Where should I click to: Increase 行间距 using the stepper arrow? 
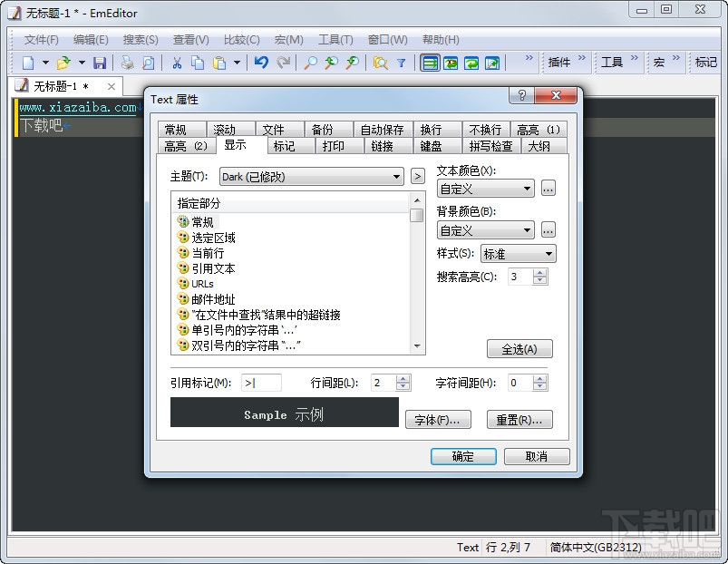pos(401,378)
